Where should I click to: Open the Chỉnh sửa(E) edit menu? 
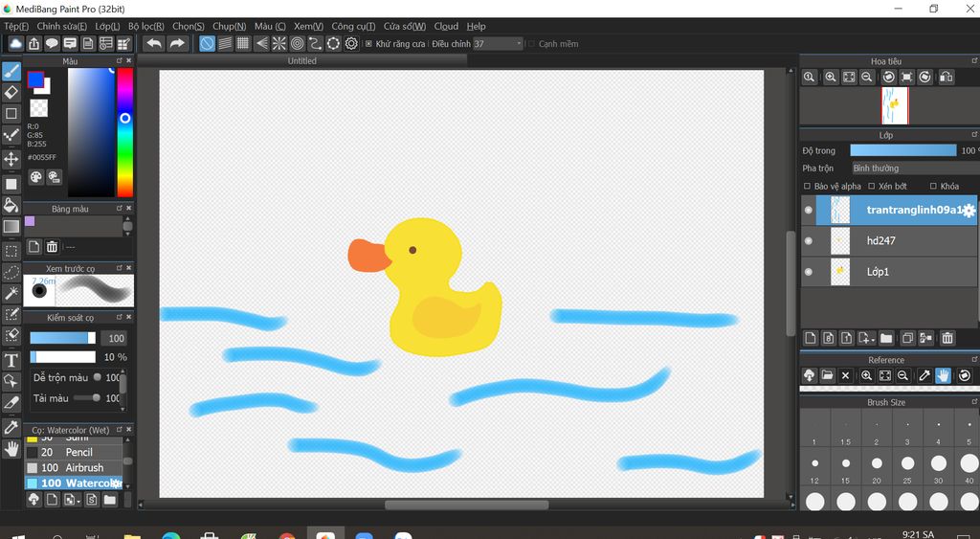(x=61, y=26)
